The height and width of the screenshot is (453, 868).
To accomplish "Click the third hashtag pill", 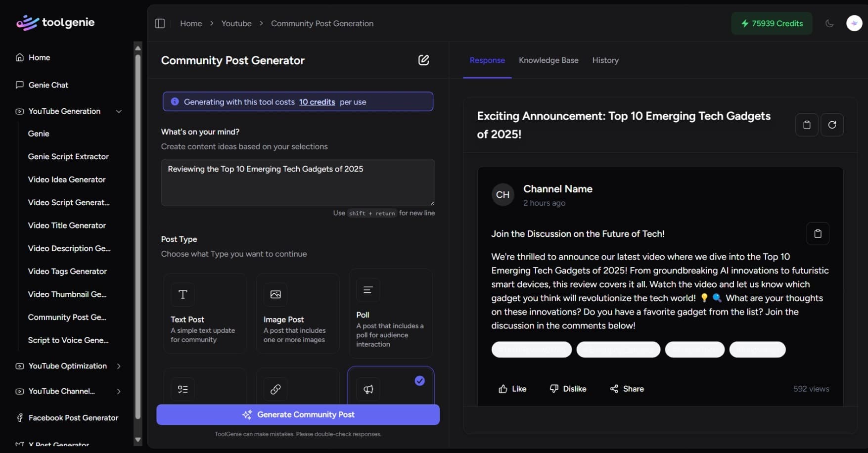I will point(695,350).
